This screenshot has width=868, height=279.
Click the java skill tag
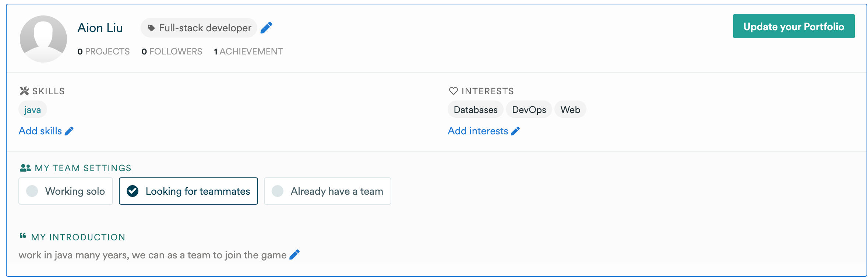32,110
